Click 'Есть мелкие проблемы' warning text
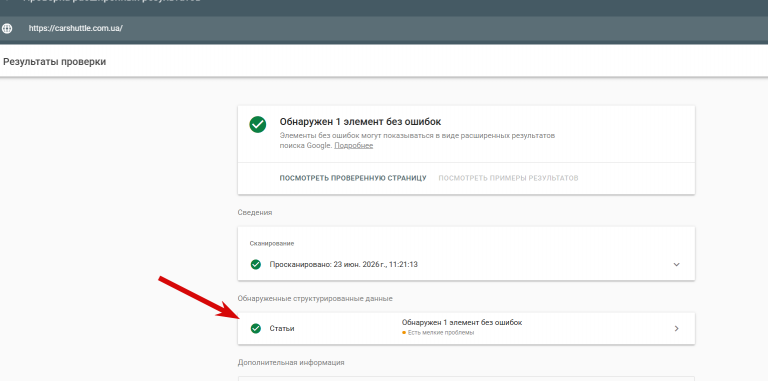Viewport: 768px width, 381px height. tap(441, 333)
